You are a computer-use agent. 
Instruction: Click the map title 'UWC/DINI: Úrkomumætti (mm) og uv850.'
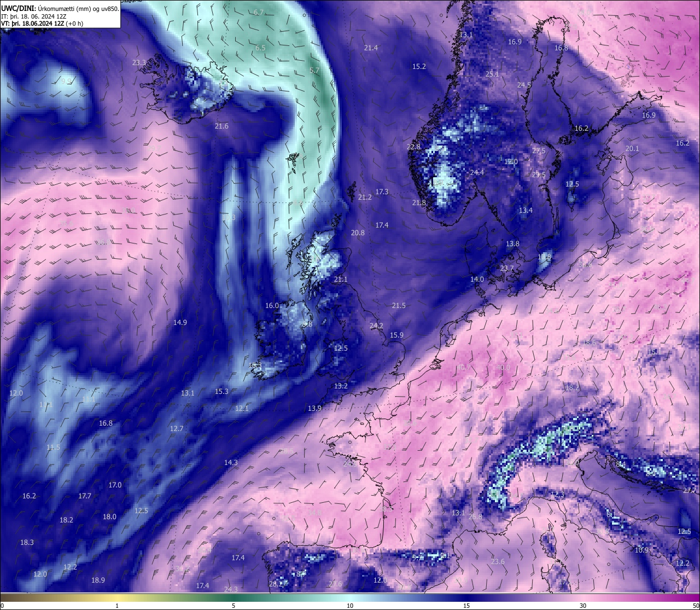(x=60, y=8)
